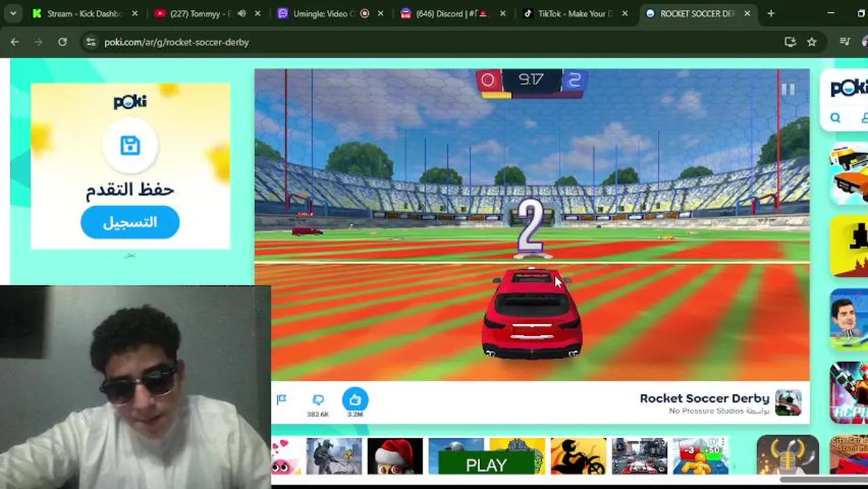This screenshot has height=489, width=868.
Task: Switch to the Umingle Video Chat tab
Action: point(325,14)
